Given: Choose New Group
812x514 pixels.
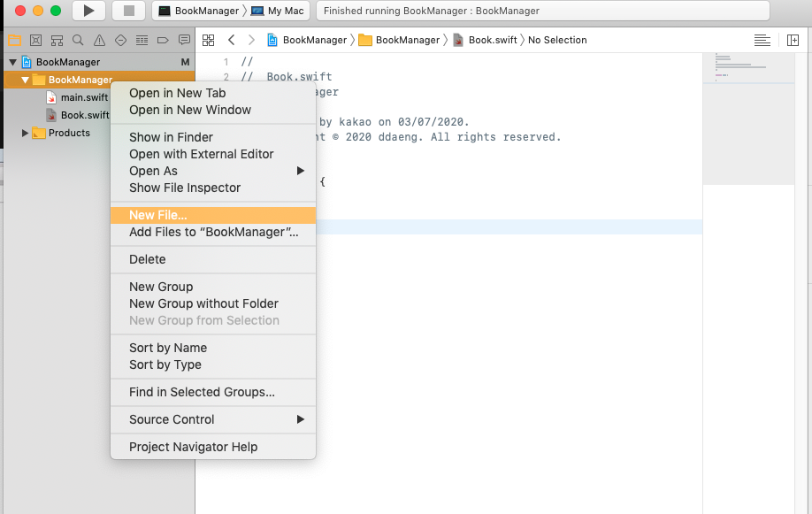Looking at the screenshot, I should [213, 287].
